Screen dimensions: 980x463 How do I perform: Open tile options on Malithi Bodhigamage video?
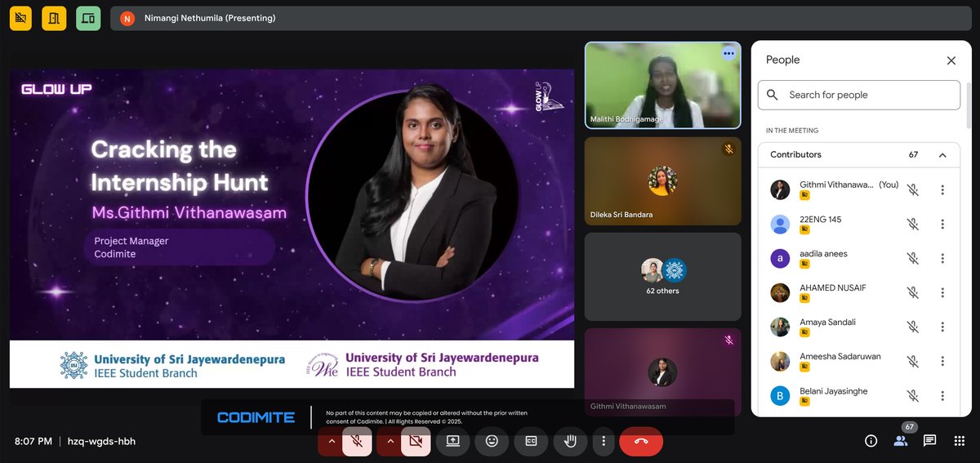point(728,53)
